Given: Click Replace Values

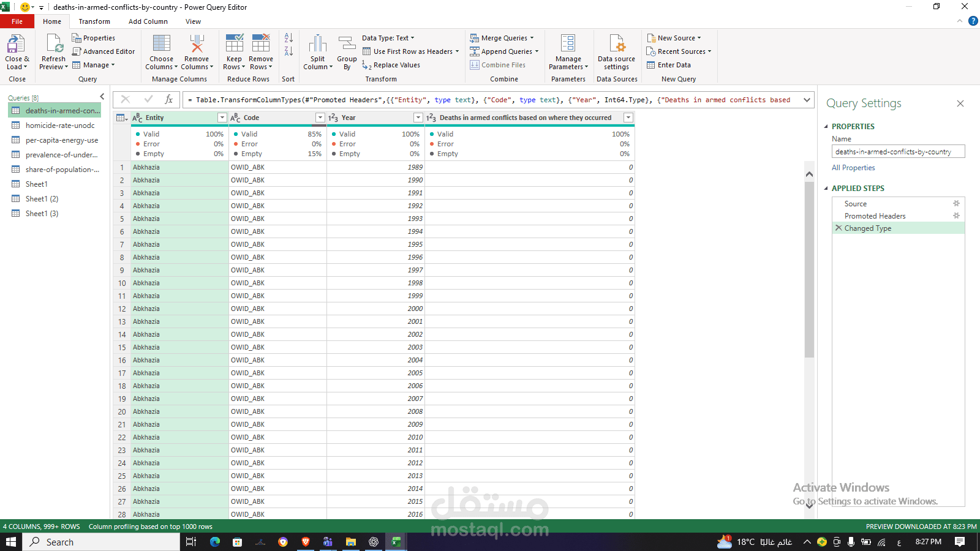Looking at the screenshot, I should tap(391, 65).
